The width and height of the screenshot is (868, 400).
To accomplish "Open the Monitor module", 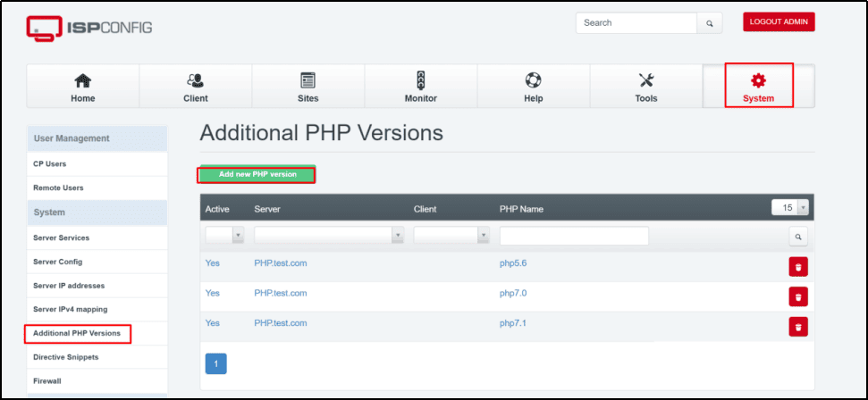I will click(x=420, y=87).
